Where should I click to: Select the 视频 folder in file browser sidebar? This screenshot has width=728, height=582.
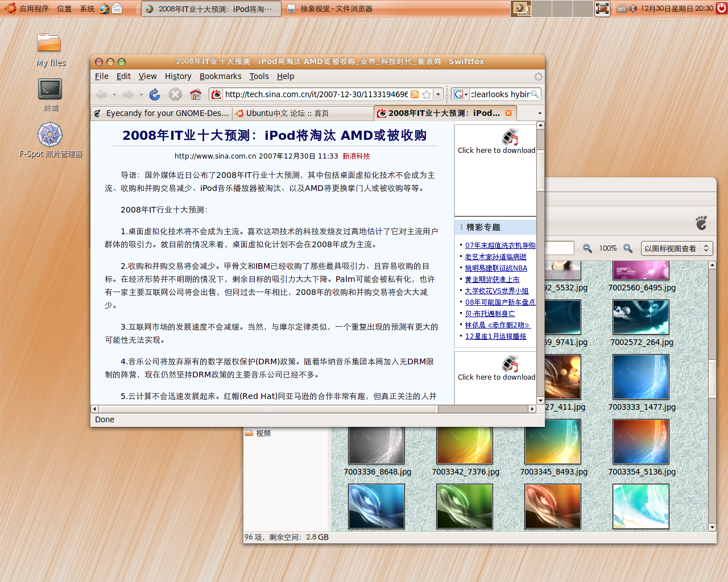(x=258, y=433)
